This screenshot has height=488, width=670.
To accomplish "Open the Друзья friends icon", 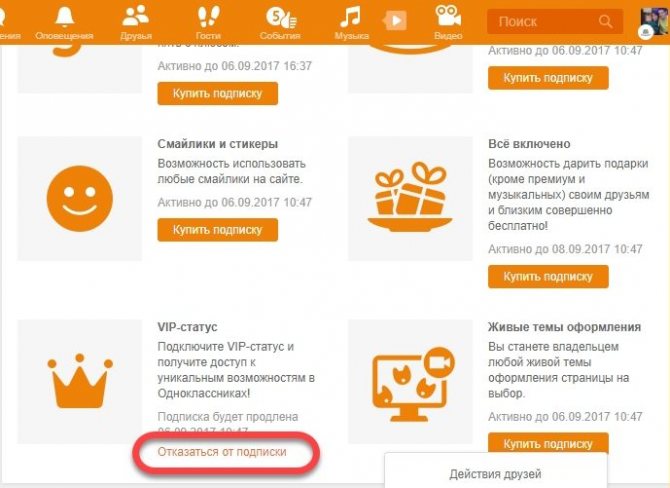I will pos(135,17).
